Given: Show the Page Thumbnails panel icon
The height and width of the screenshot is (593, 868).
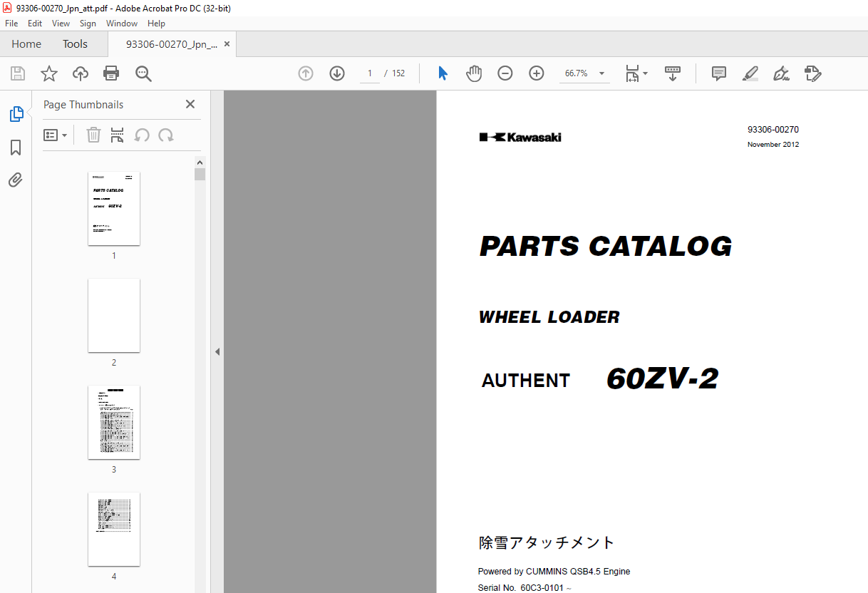Looking at the screenshot, I should pyautogui.click(x=16, y=114).
